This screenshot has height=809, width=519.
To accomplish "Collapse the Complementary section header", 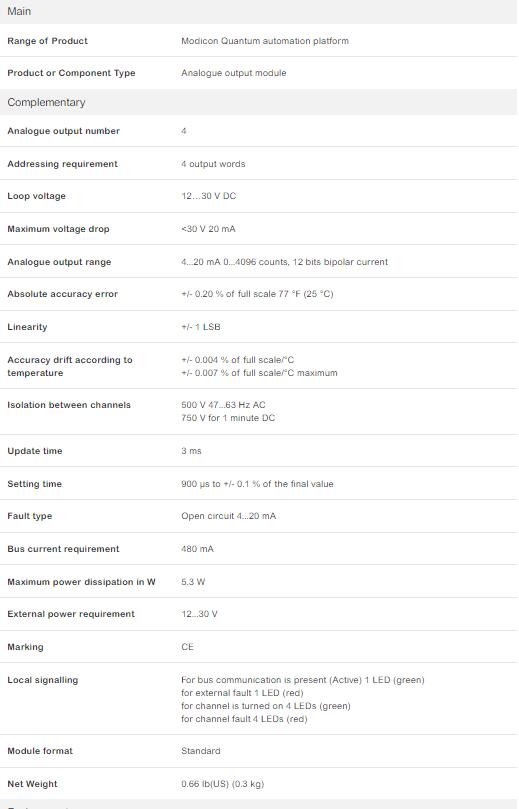I will (x=259, y=102).
